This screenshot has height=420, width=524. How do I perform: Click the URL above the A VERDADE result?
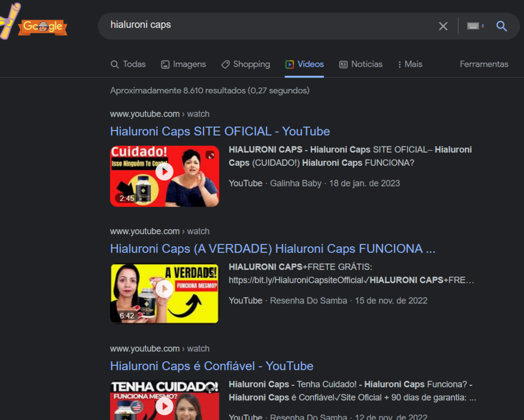point(160,231)
